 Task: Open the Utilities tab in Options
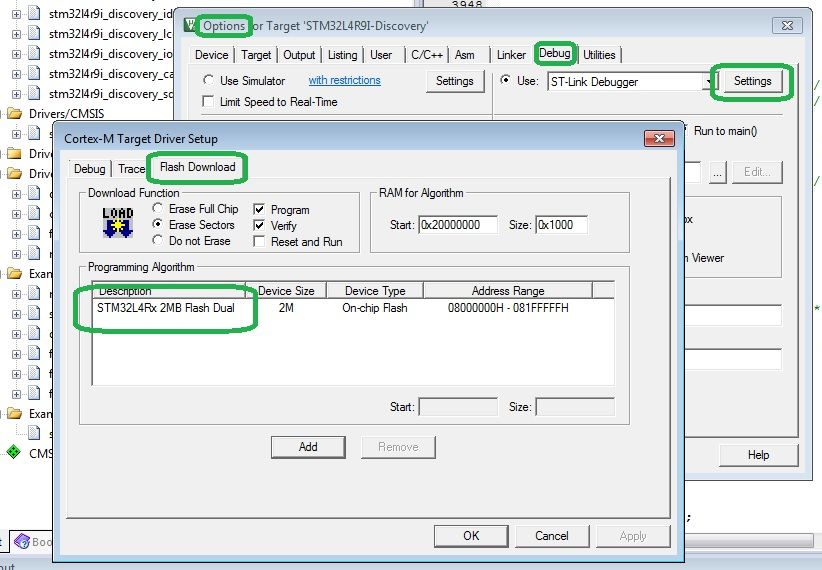pos(599,55)
